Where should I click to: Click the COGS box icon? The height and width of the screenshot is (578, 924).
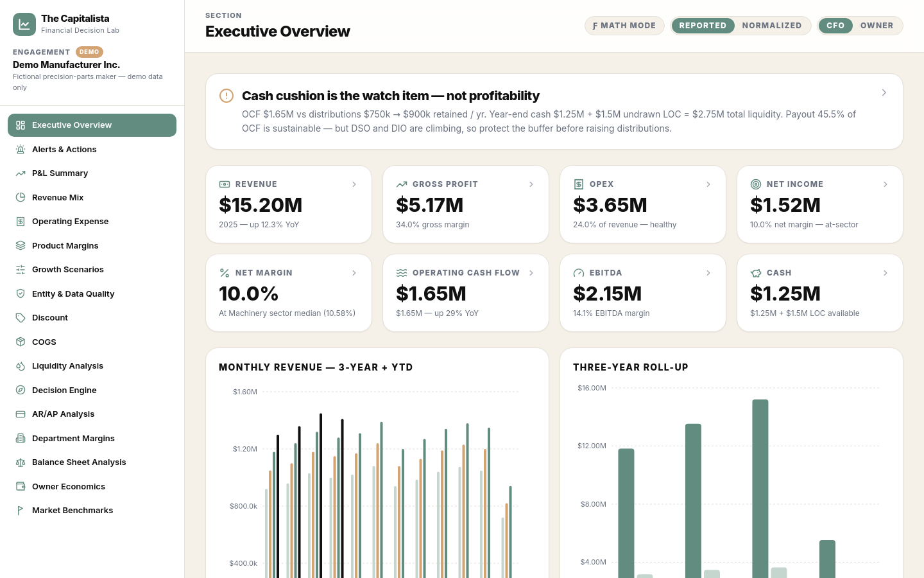[x=21, y=342]
